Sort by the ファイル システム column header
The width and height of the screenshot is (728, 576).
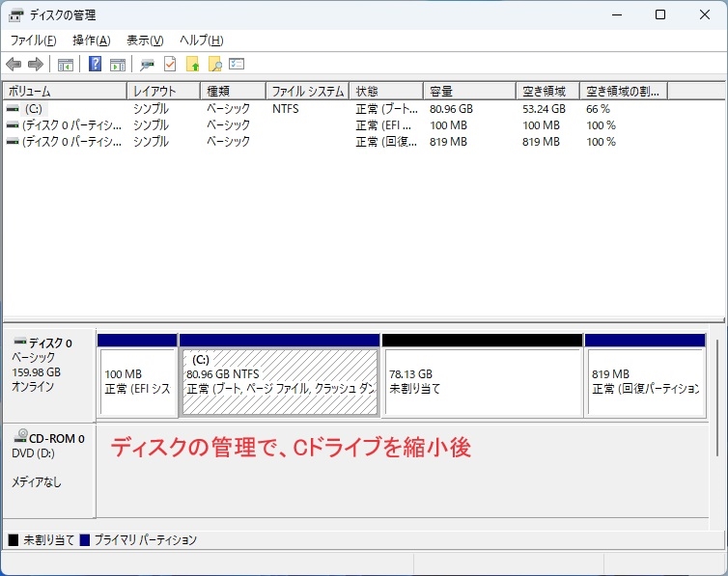(308, 91)
